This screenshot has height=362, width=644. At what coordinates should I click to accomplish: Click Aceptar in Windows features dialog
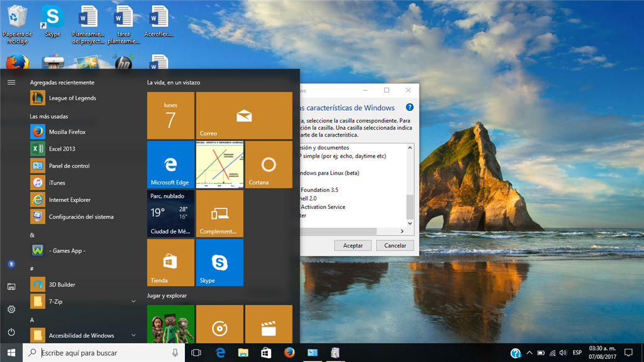click(353, 246)
